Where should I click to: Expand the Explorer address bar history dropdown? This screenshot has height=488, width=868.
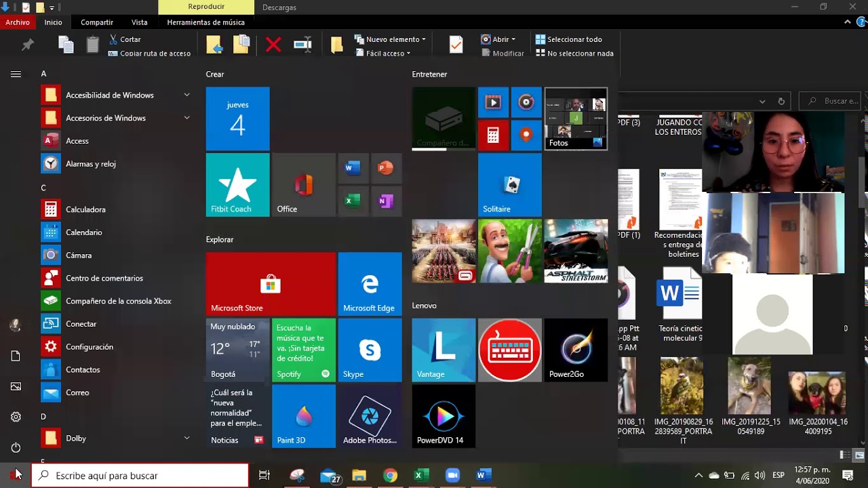762,101
